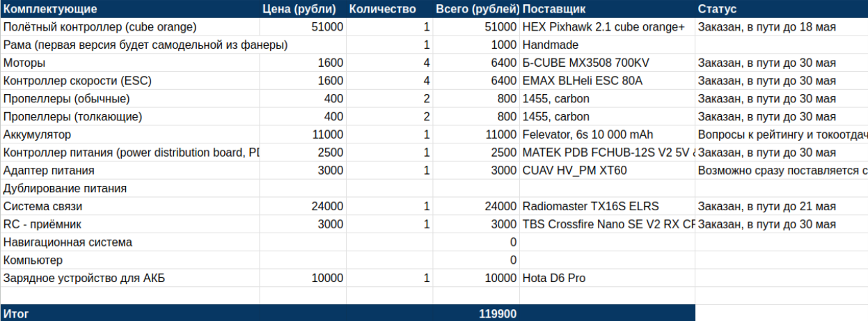Select the 'Дублирование питания' cell
Screen dimensions: 868x321
coord(129,189)
